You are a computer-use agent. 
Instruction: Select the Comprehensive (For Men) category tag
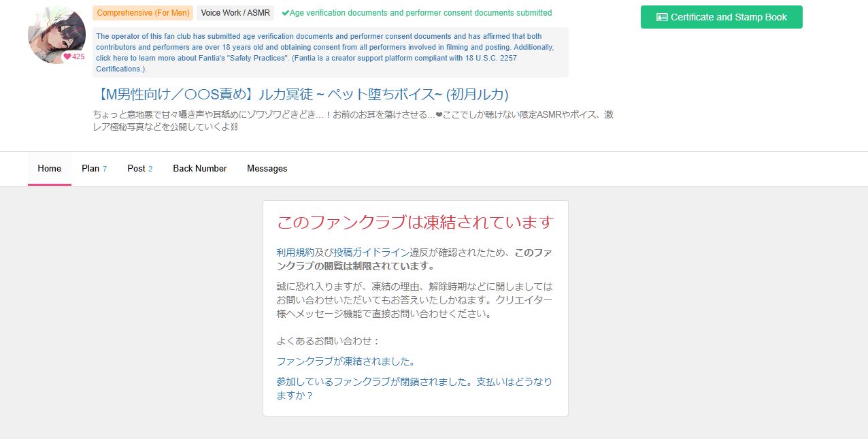click(143, 13)
